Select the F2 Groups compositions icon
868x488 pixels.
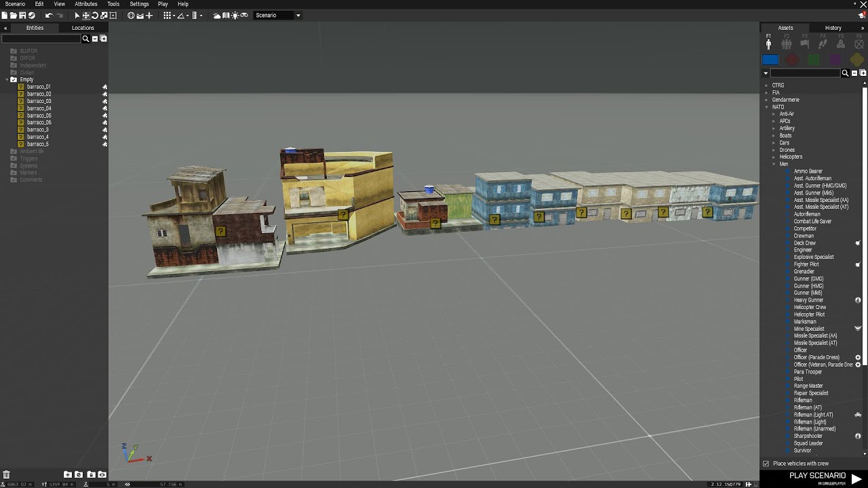(787, 43)
